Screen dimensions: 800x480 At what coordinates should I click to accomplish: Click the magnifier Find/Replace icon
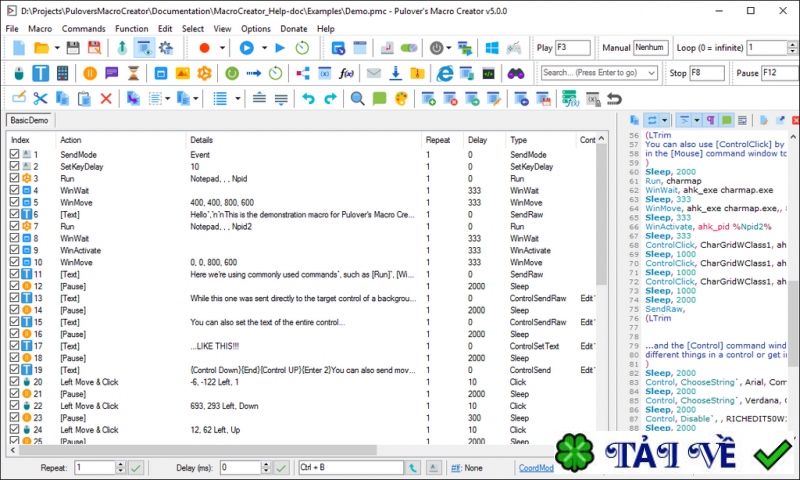(x=358, y=98)
